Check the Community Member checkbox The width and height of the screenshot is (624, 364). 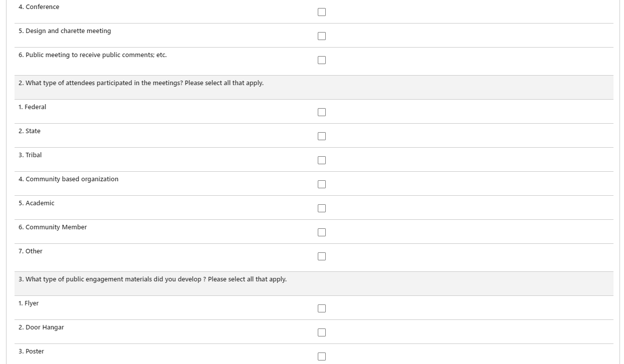click(x=322, y=232)
